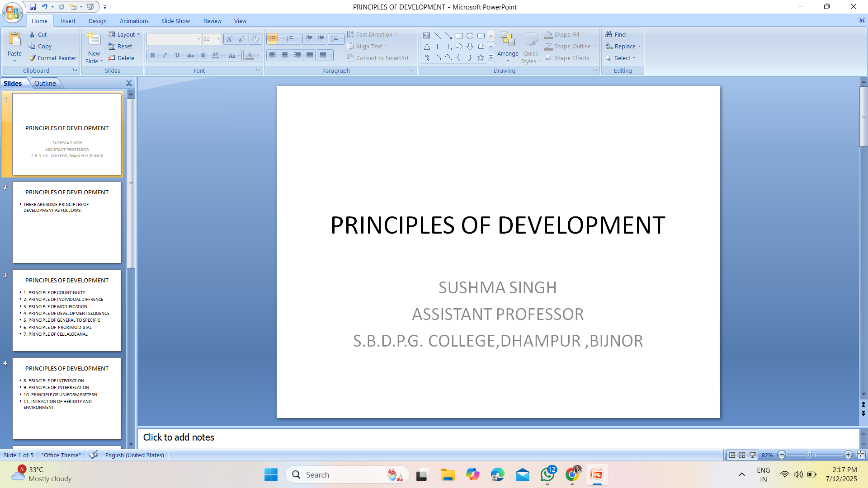Close the Slides/Outline pane
This screenshot has width=868, height=488.
coord(129,83)
